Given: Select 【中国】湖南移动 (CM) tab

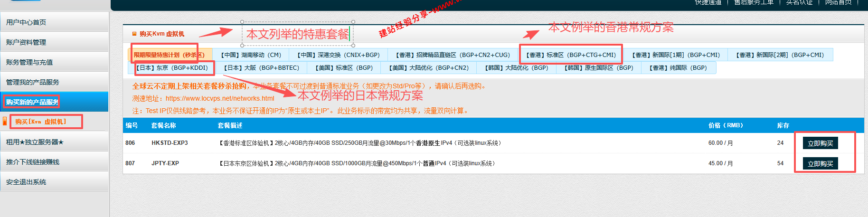Looking at the screenshot, I should click(x=251, y=55).
